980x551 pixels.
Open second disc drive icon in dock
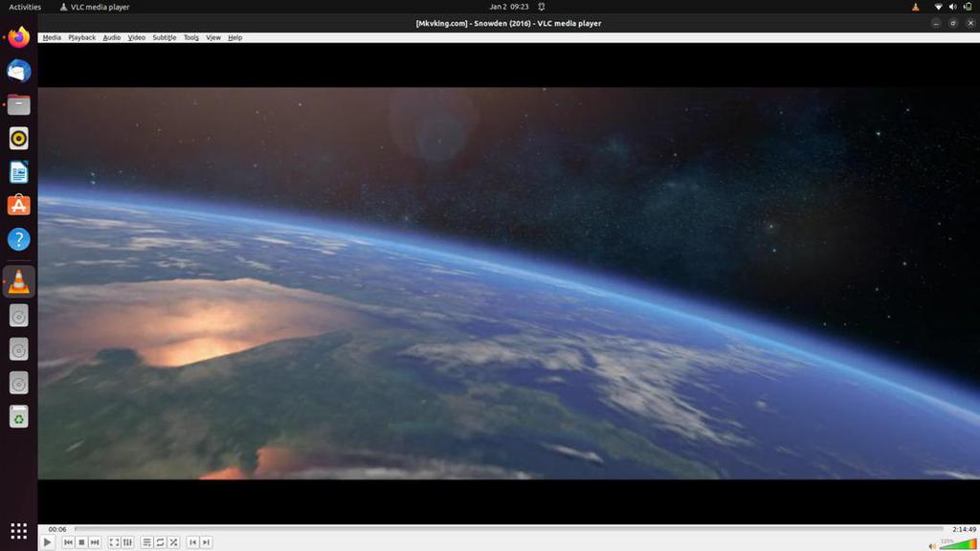(19, 350)
